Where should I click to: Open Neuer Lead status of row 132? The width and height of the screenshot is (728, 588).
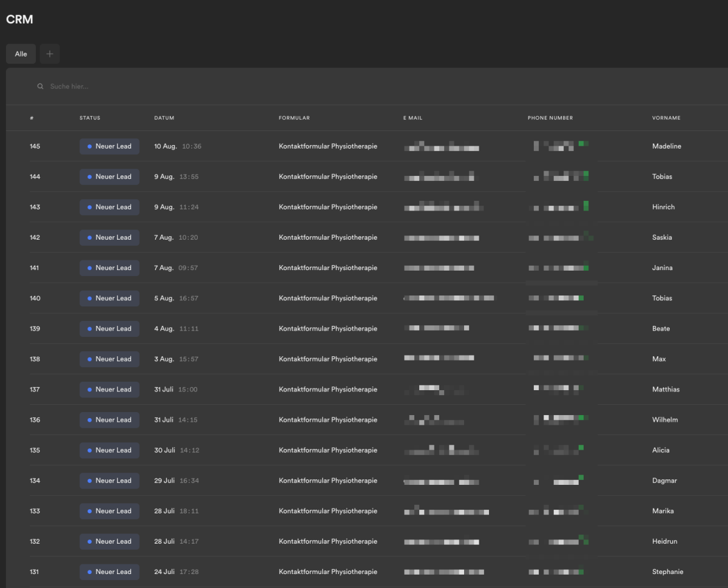[109, 541]
